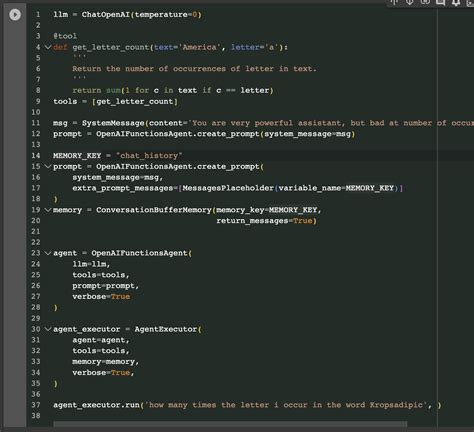Run the code cell with the play button

(15, 15)
